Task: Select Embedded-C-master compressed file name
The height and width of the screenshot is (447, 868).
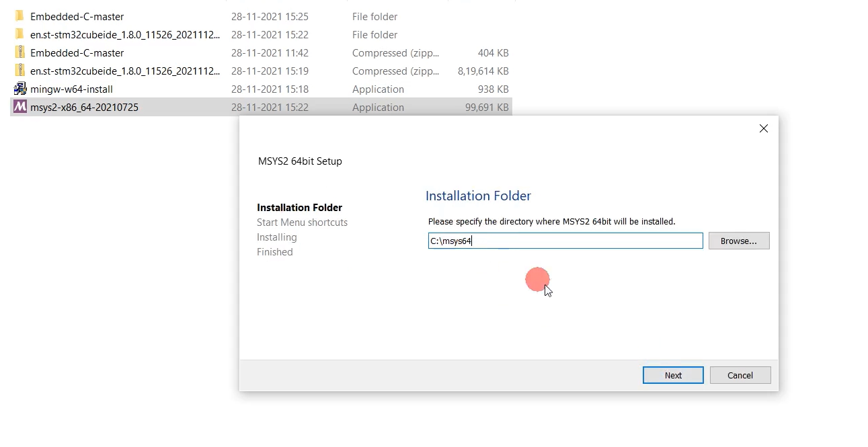Action: [x=77, y=52]
